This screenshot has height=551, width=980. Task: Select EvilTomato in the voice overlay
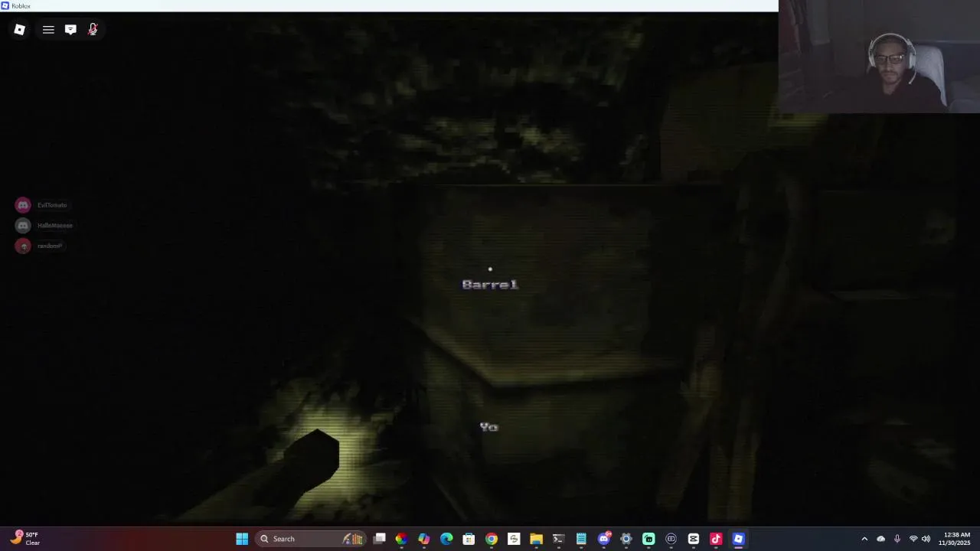[x=52, y=205]
